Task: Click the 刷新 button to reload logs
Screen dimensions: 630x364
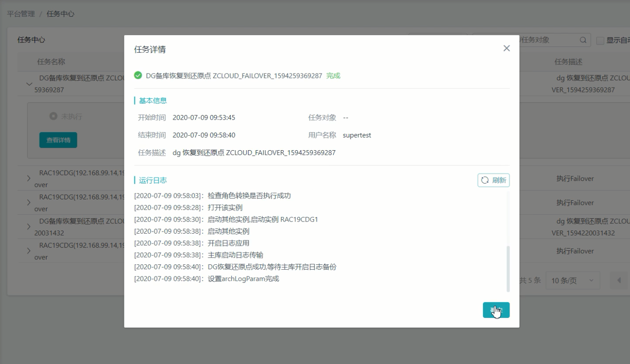Action: point(493,180)
